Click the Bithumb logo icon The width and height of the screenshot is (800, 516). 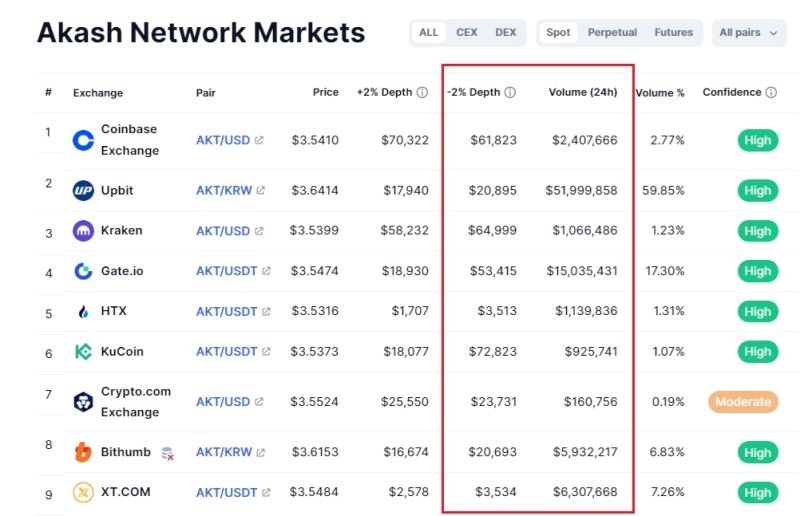(x=83, y=452)
